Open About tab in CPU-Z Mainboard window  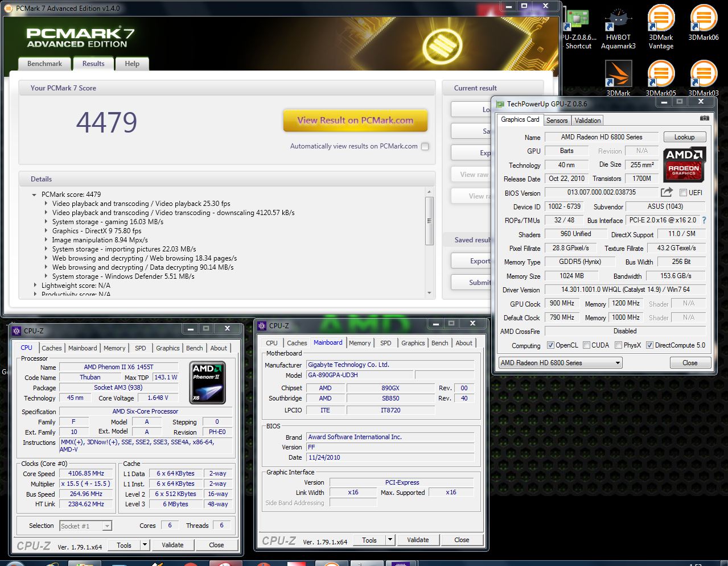point(464,343)
